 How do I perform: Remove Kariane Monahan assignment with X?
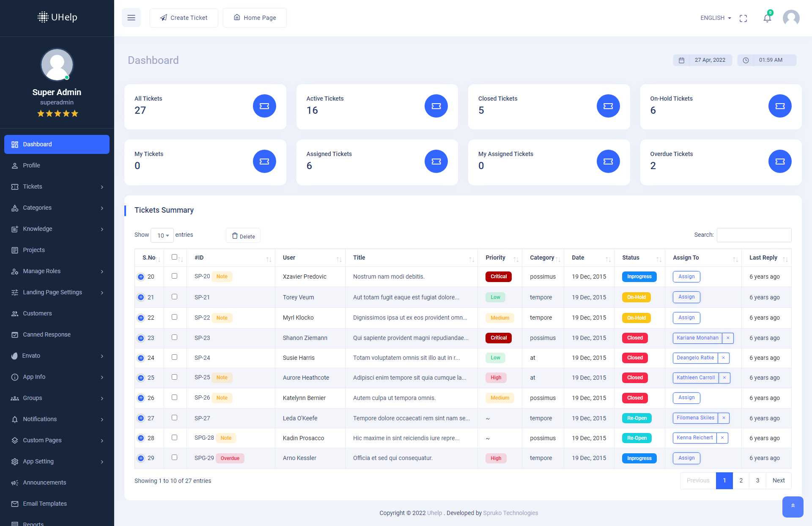pos(728,338)
